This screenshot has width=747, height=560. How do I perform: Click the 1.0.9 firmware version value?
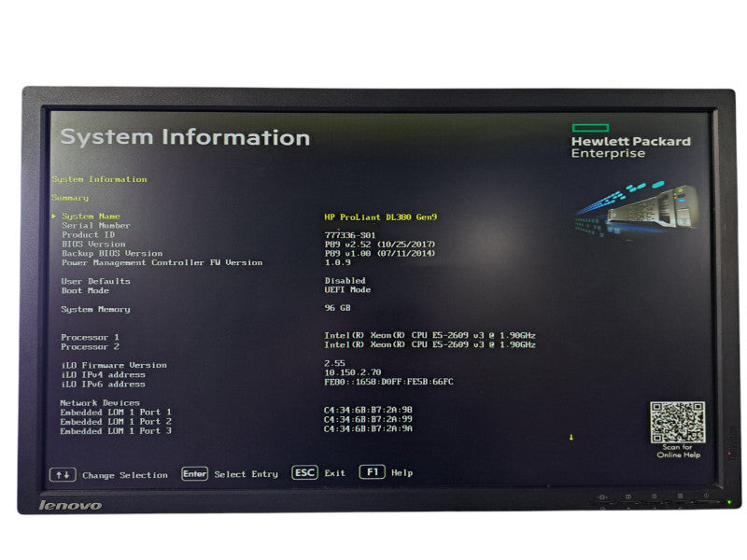tap(338, 262)
